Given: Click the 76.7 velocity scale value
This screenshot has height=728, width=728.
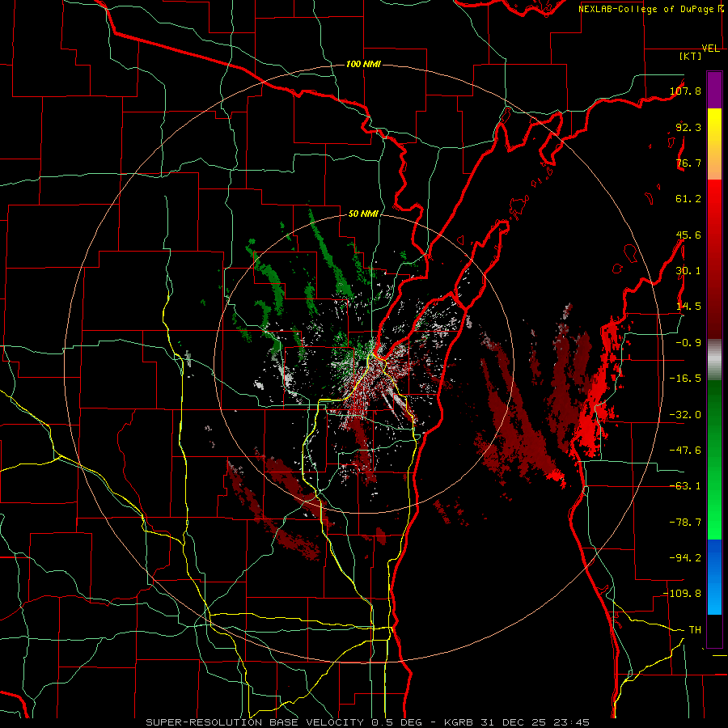Looking at the screenshot, I should [688, 163].
